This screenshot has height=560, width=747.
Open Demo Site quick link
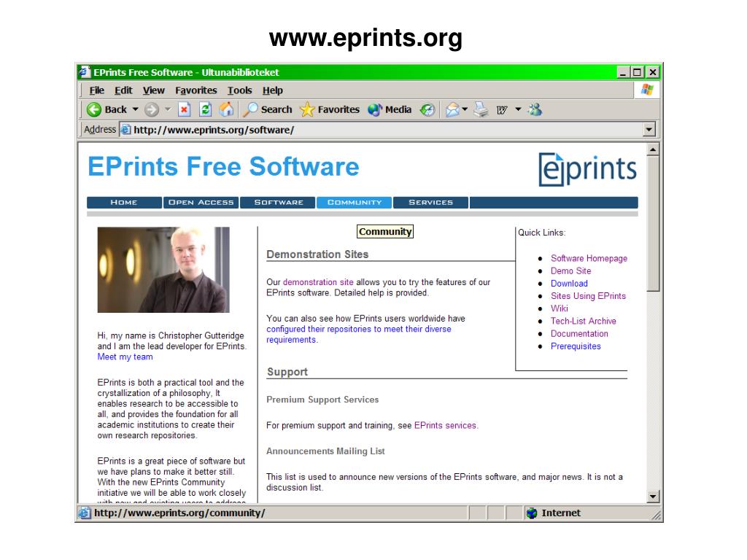(570, 271)
